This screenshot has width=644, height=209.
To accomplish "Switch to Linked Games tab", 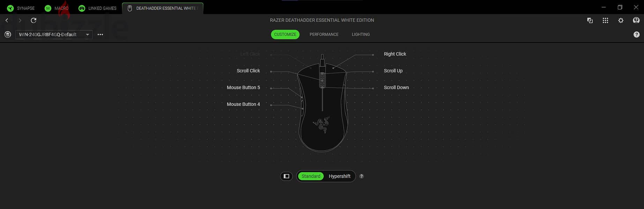I will (x=97, y=8).
